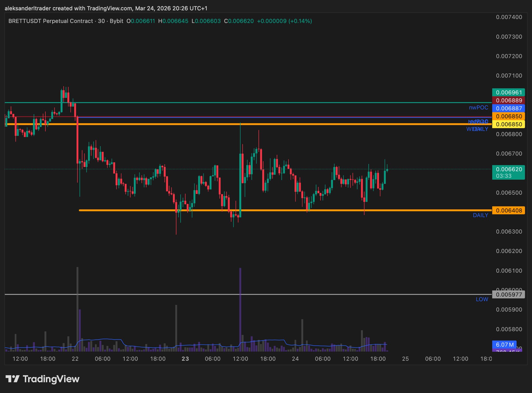Click date 24 on time axis
Viewport: 532px width, 393px height.
pyautogui.click(x=295, y=359)
